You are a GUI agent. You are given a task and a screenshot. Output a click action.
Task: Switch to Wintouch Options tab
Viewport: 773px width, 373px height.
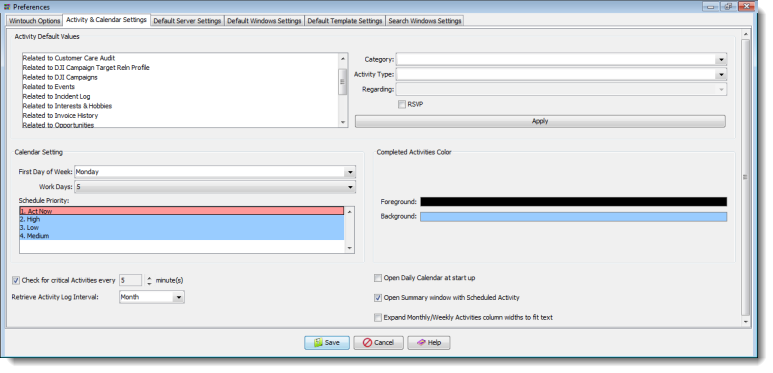[35, 21]
